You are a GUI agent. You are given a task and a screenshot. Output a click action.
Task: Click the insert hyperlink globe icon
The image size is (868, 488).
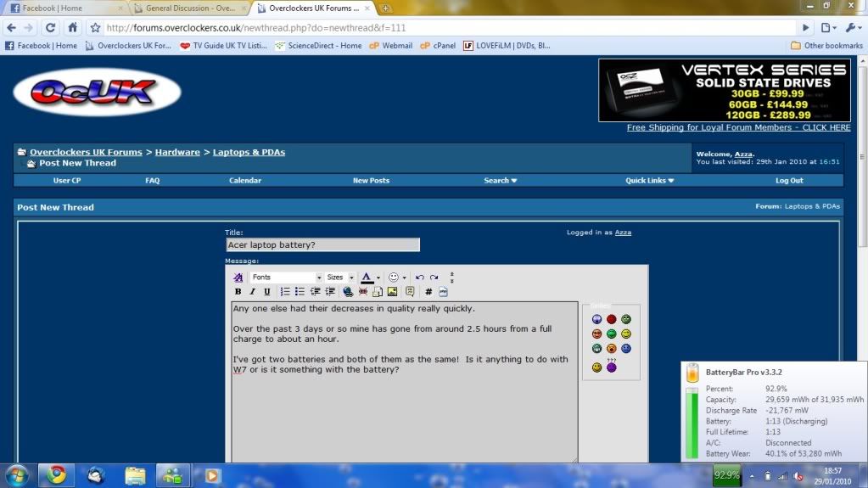[348, 292]
